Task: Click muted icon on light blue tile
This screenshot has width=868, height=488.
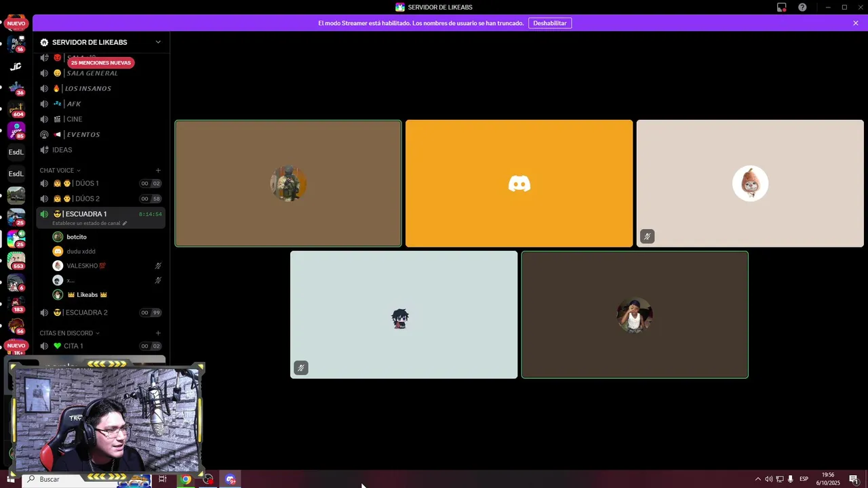Action: (x=301, y=368)
